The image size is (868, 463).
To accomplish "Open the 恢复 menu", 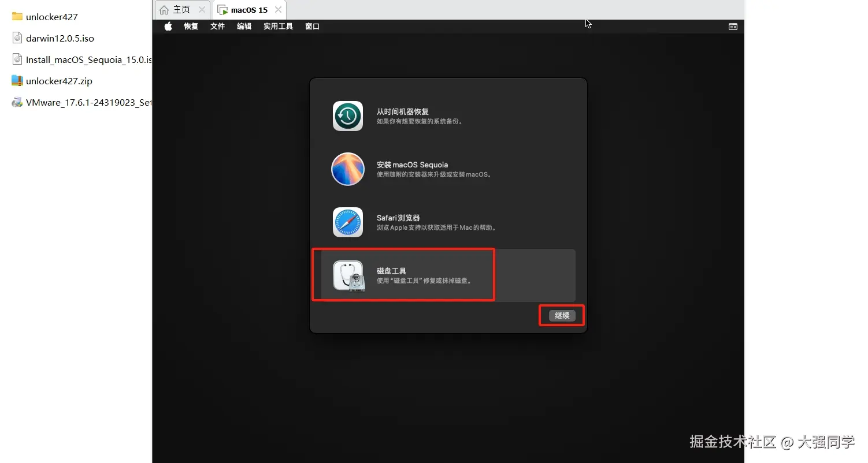I will (x=191, y=27).
